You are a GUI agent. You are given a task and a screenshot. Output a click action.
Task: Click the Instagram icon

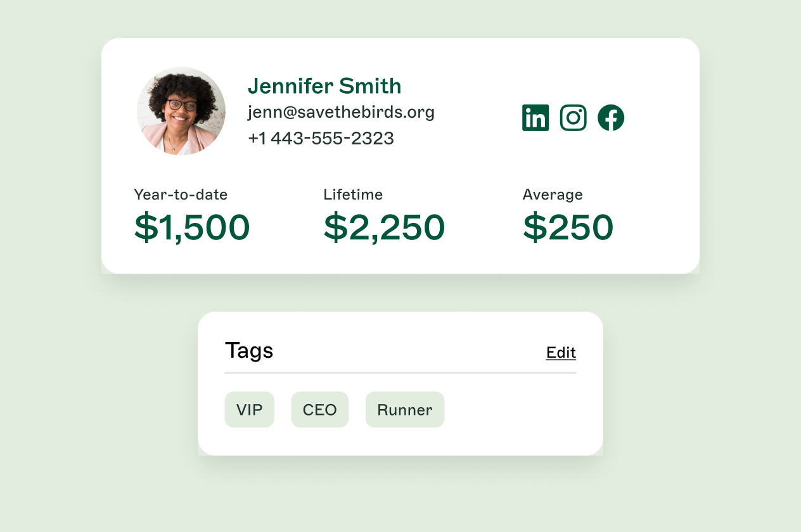pos(574,118)
